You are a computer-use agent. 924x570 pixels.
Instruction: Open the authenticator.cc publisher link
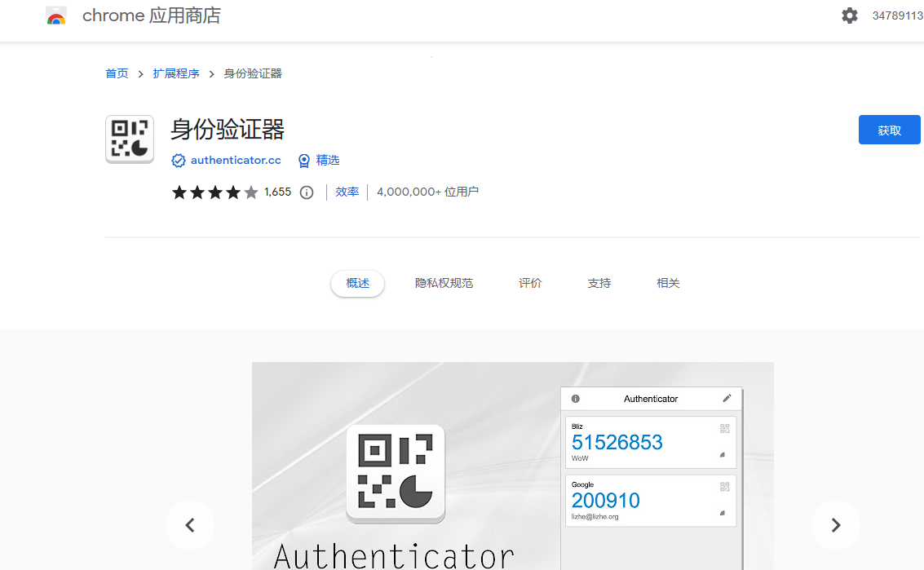[x=236, y=161]
